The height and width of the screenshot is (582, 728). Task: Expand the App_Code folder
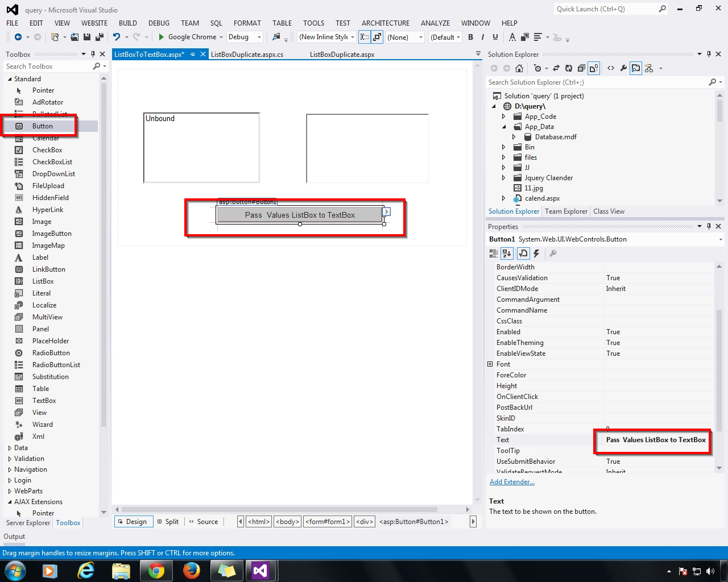coord(503,116)
